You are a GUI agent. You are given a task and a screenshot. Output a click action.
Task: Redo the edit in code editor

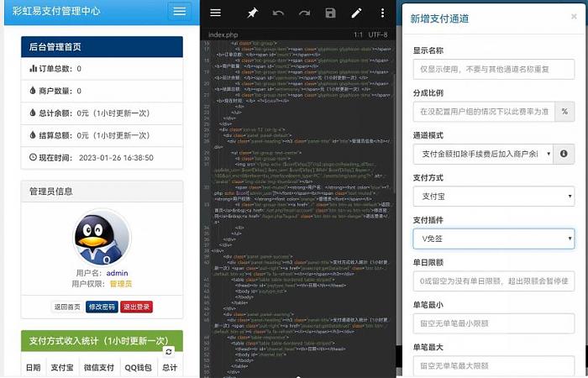[304, 13]
